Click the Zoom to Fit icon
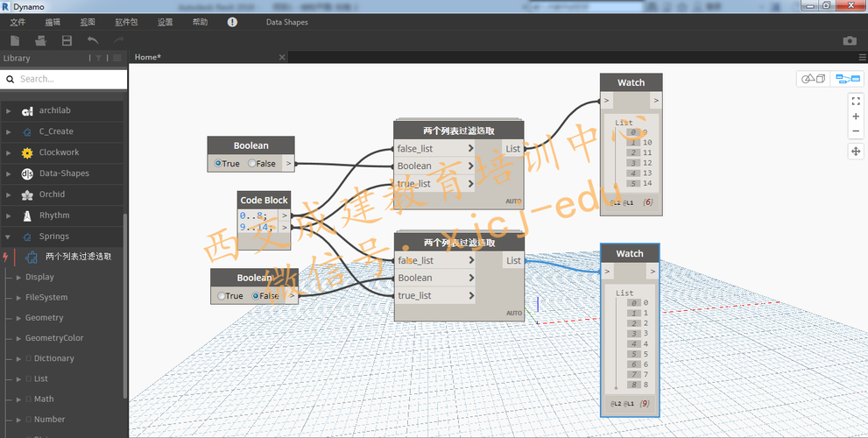The image size is (868, 438). tap(856, 101)
